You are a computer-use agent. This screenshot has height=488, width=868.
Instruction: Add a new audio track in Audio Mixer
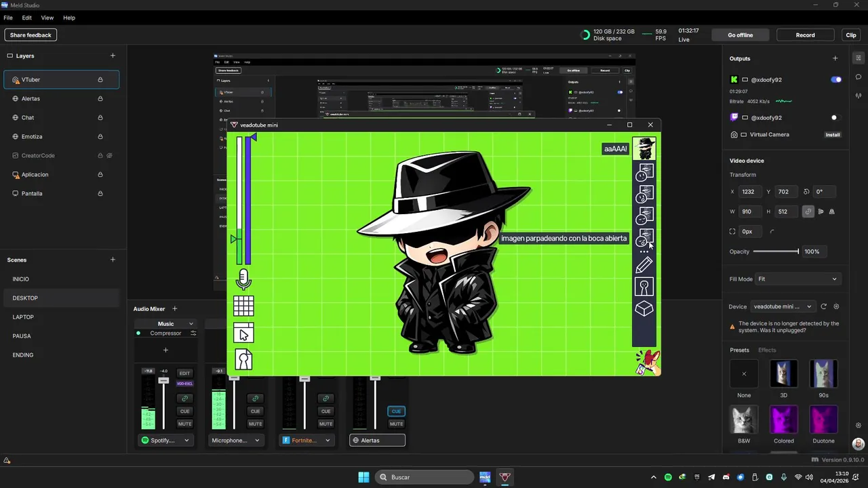tap(174, 309)
